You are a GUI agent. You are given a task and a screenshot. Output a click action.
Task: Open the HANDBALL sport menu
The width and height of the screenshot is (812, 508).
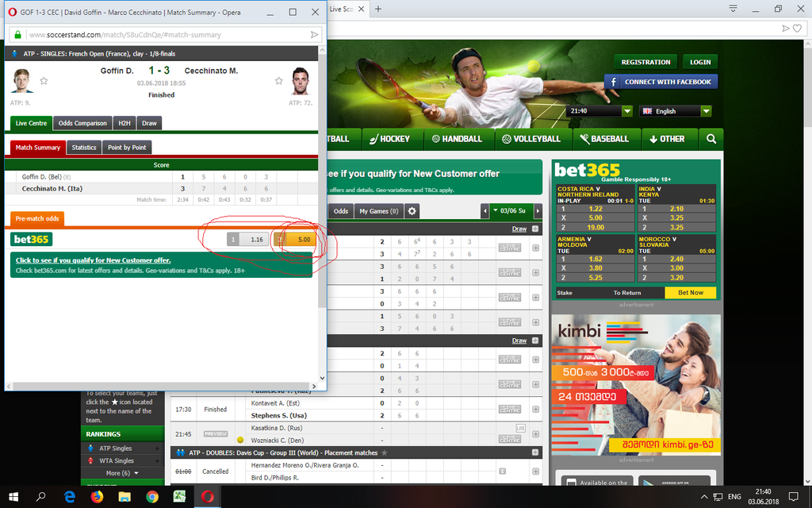tap(457, 139)
